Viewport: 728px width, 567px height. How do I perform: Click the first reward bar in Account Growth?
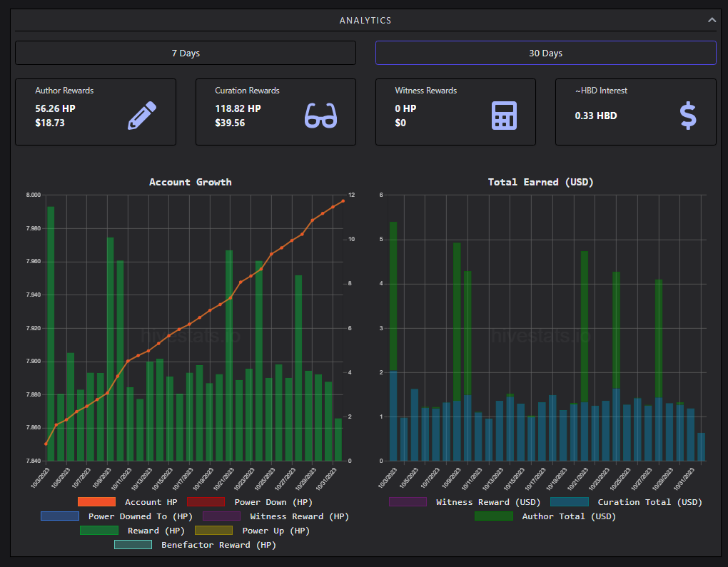coord(51,334)
